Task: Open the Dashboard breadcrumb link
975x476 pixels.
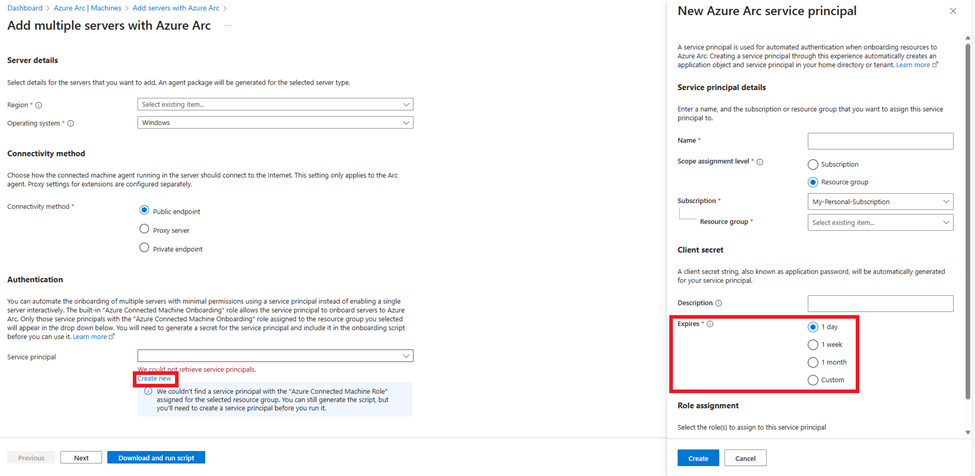Action: pyautogui.click(x=24, y=9)
